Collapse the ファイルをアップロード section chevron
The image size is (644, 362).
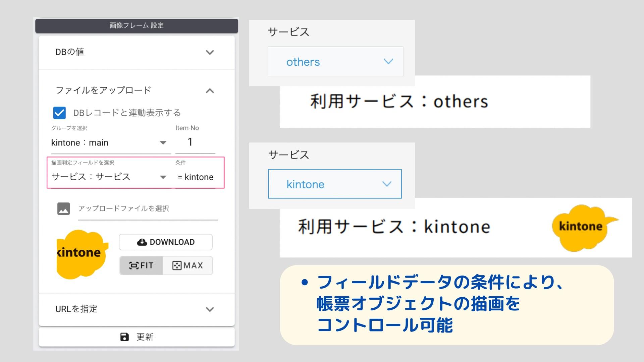(x=210, y=90)
